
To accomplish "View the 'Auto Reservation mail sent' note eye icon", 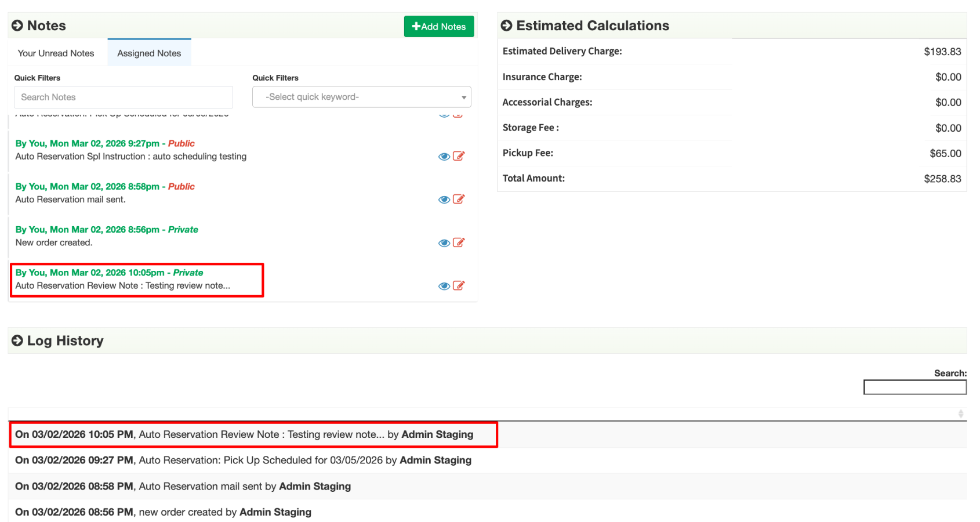I will point(444,200).
